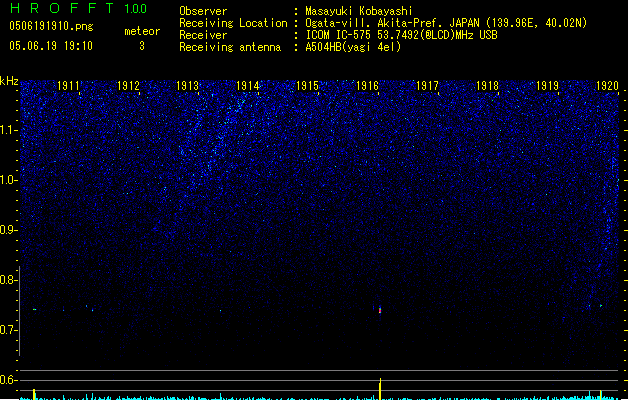Click the 0.6 frequency axis label
The height and width of the screenshot is (400, 629).
click(8, 380)
